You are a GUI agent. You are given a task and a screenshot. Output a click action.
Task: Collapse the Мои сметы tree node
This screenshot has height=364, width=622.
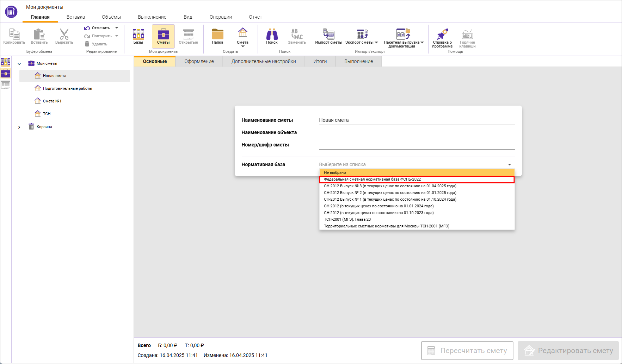[19, 64]
